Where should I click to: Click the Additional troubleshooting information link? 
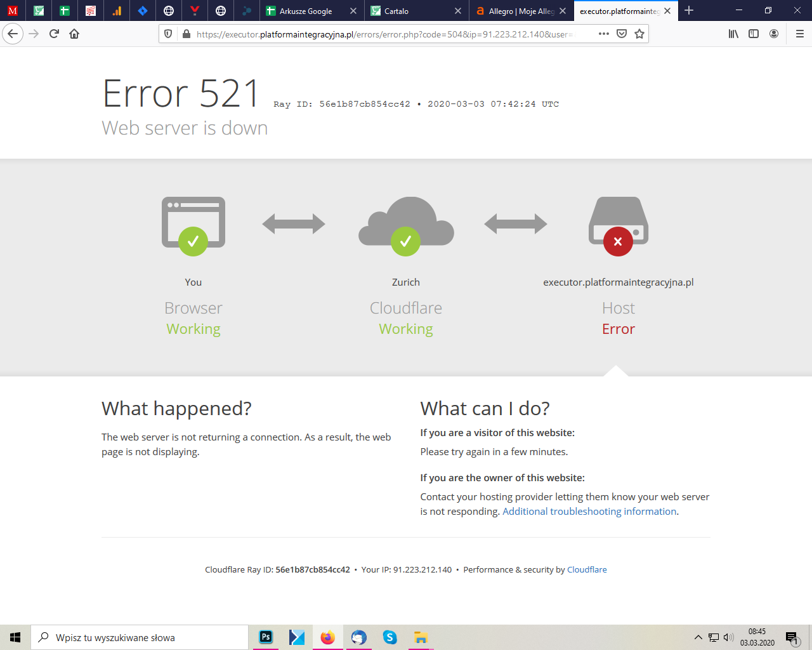click(x=589, y=512)
